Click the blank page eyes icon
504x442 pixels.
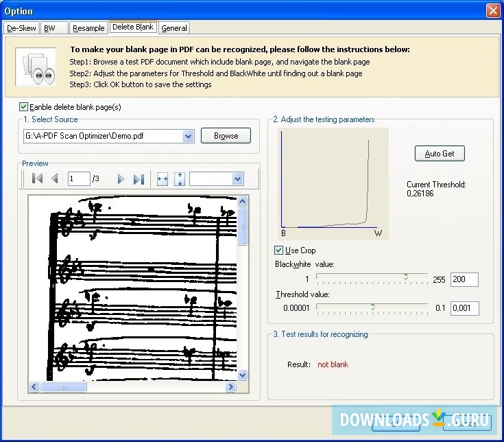pyautogui.click(x=36, y=67)
